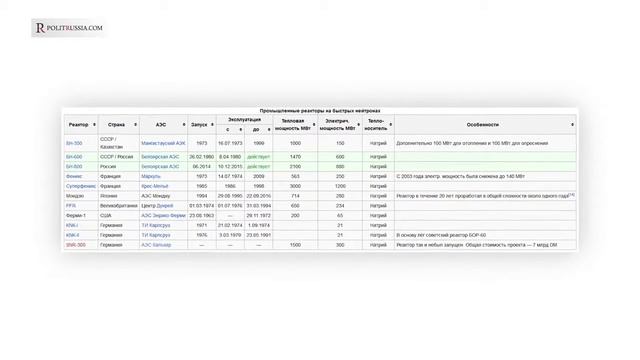Sort table by Реактор column arrow
Image resolution: width=640 pixels, height=360 pixels.
click(x=94, y=124)
